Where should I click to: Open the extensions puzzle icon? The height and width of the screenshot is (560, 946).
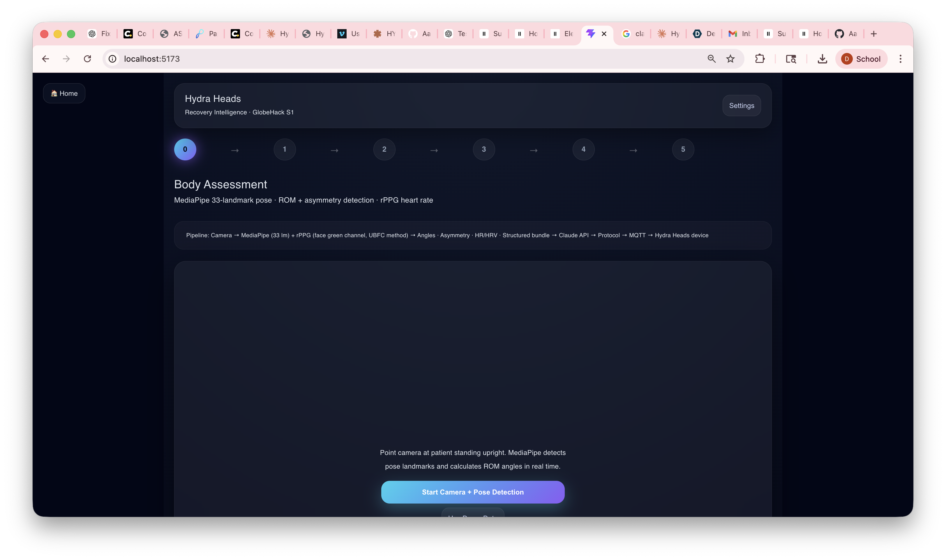(x=760, y=59)
